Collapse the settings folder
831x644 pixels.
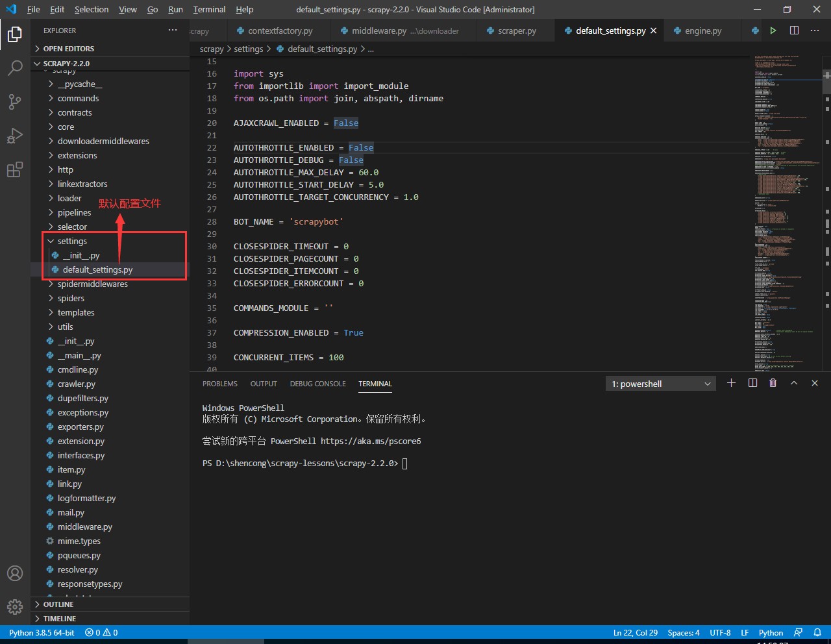(72, 241)
